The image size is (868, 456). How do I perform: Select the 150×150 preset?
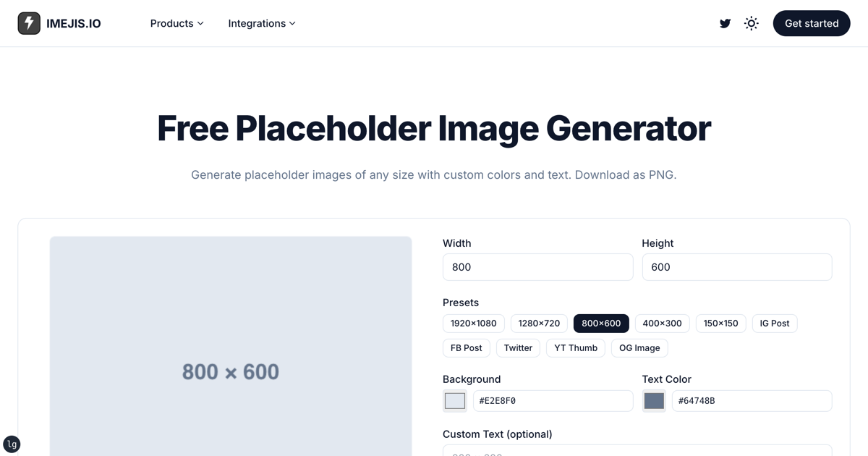coord(720,323)
